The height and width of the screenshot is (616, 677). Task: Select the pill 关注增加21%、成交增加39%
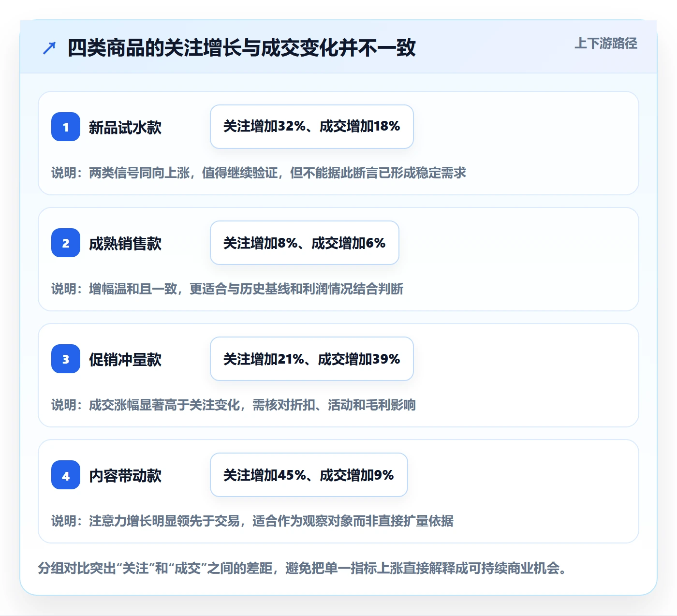point(312,359)
